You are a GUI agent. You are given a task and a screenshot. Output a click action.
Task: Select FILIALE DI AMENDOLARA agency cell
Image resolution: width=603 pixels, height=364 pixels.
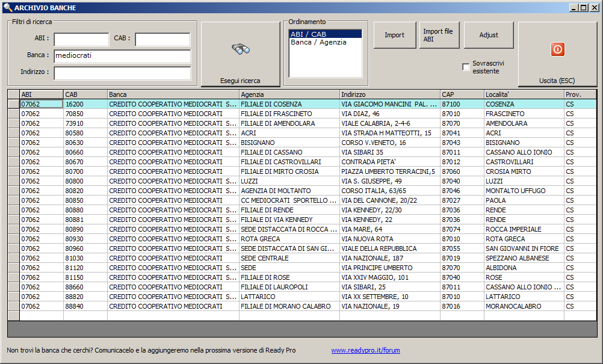[289, 123]
